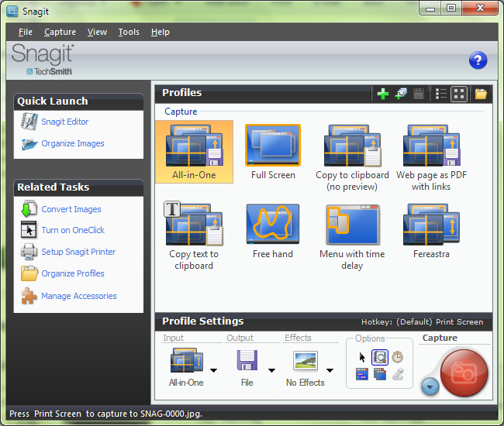This screenshot has width=504, height=426.
Task: Click the No Effects landscape icon
Action: click(306, 360)
